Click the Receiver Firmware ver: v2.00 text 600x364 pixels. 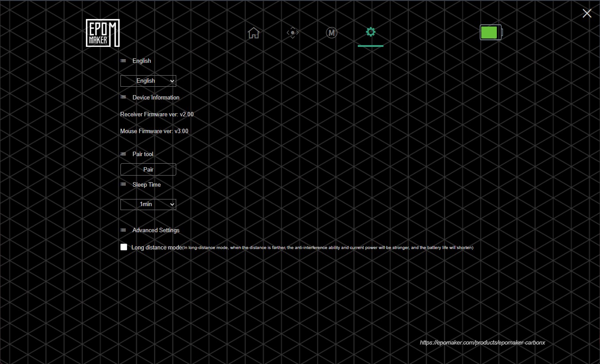pos(157,114)
